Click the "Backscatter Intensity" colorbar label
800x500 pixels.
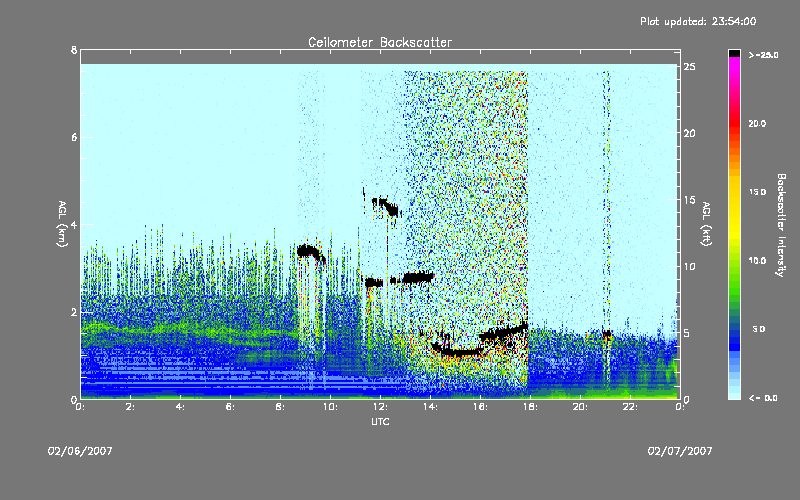tap(781, 225)
